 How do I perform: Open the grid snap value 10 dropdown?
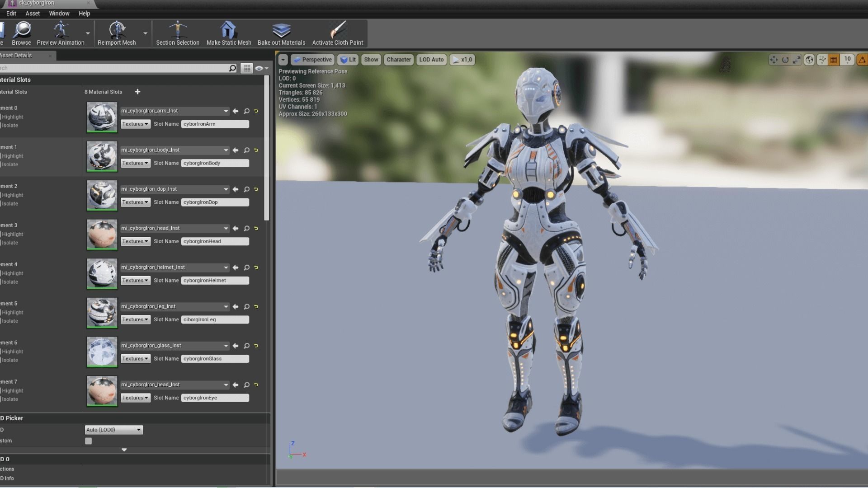click(x=848, y=60)
